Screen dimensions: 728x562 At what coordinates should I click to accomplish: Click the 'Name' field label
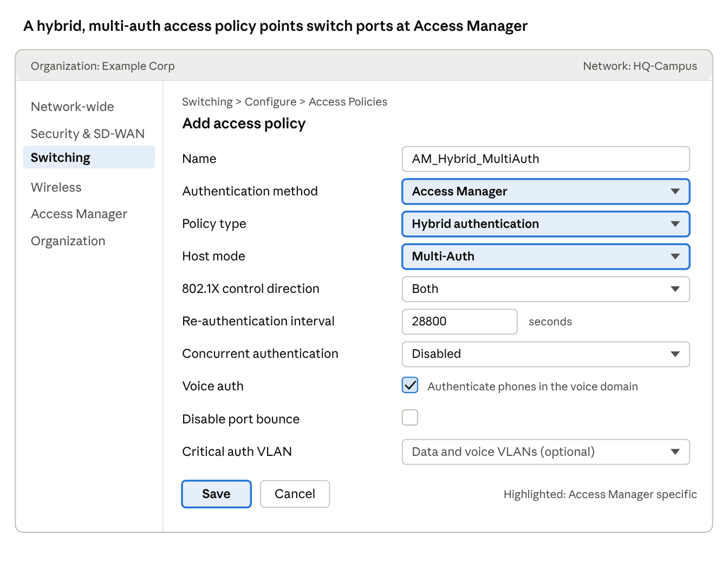(199, 159)
